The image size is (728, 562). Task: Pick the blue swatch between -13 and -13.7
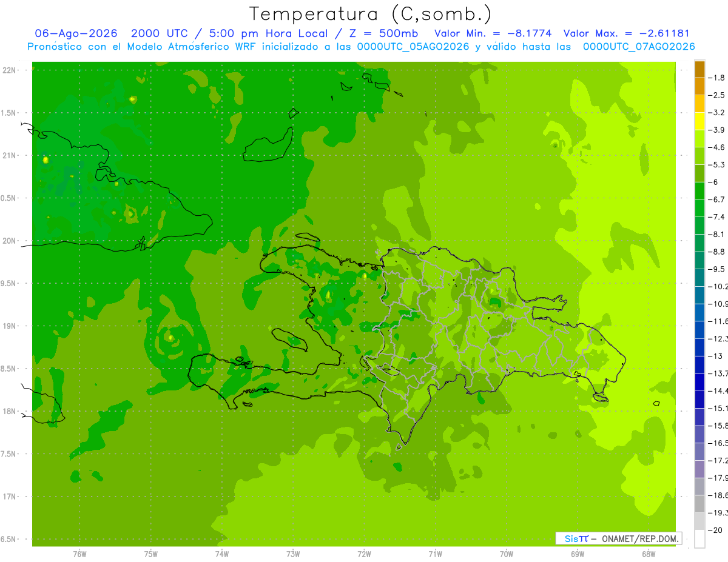coord(699,365)
